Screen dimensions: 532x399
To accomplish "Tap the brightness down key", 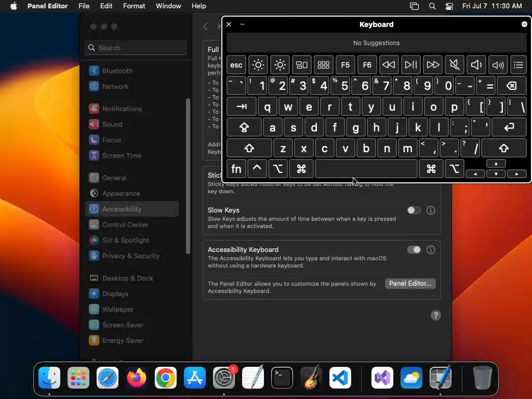I will (258, 65).
